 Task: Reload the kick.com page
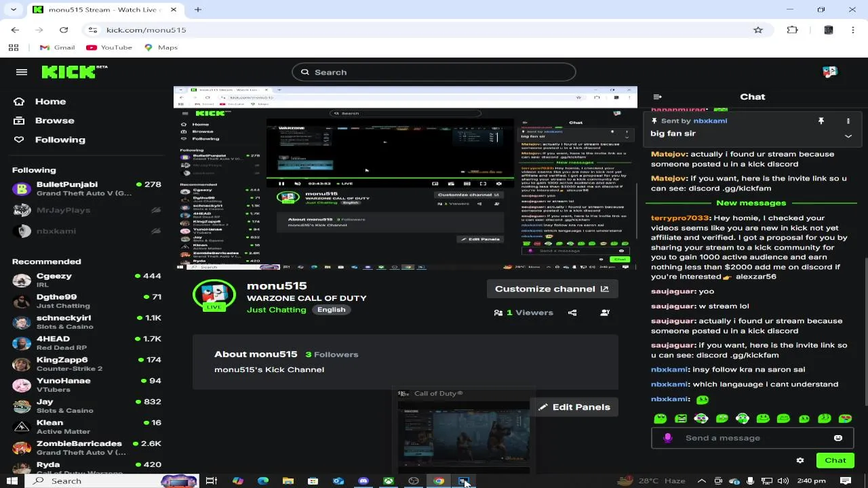[64, 30]
